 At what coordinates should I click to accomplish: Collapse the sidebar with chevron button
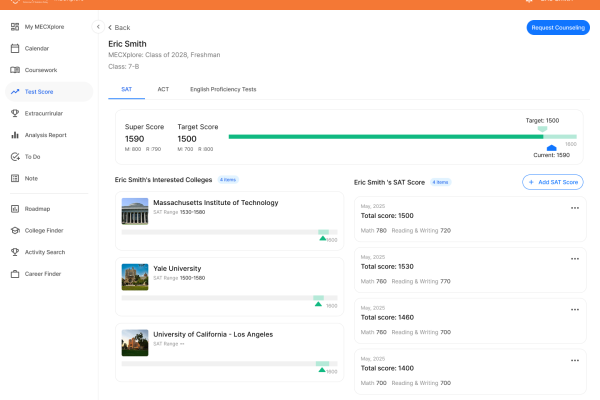pos(98,27)
